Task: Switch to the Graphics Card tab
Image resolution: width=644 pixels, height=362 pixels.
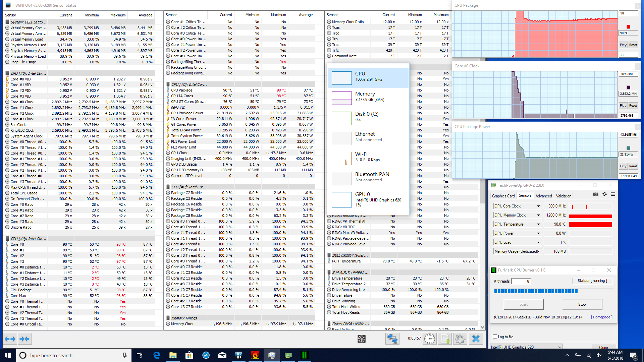Action: (503, 196)
